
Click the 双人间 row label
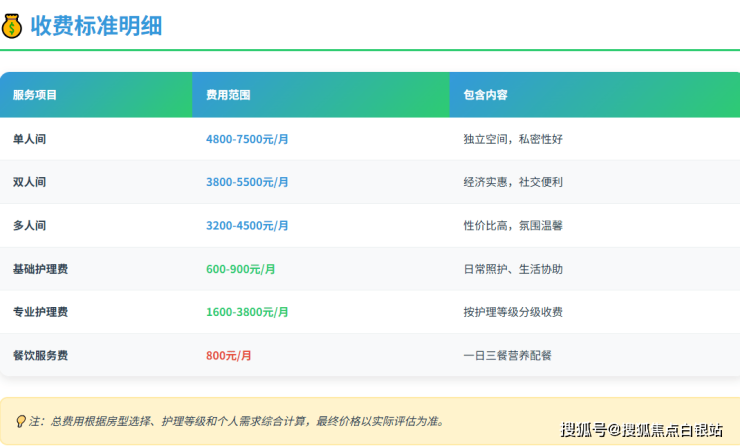click(29, 182)
